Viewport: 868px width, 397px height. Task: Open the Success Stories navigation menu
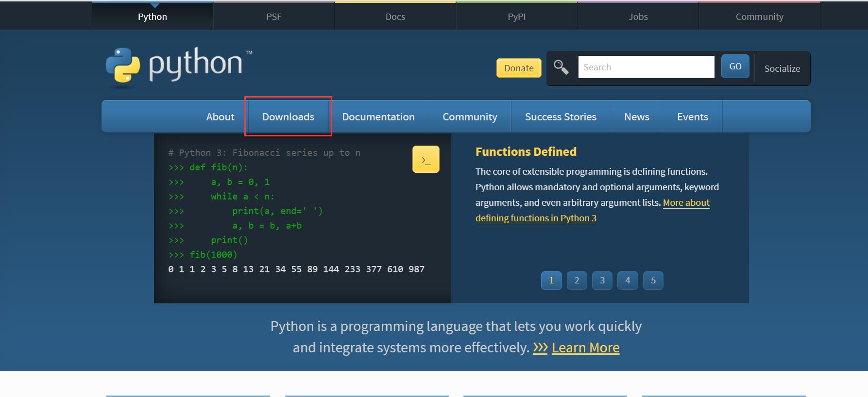(561, 116)
